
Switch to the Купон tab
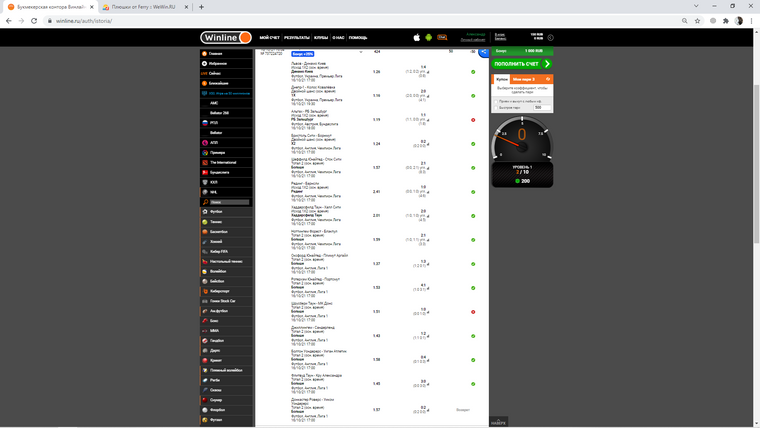click(502, 79)
